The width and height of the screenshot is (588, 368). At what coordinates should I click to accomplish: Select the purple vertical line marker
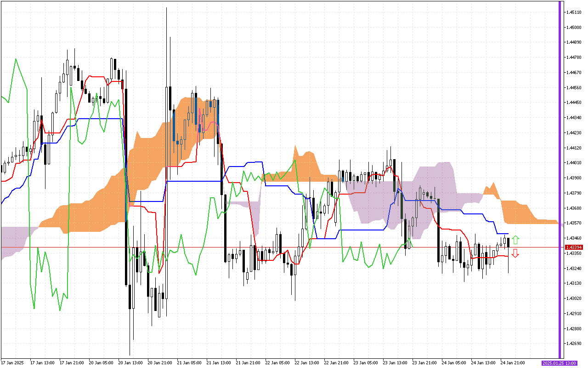pos(560,179)
